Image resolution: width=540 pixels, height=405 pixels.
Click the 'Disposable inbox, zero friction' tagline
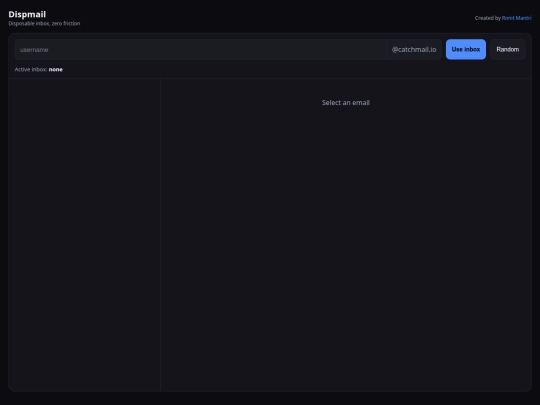(x=44, y=23)
